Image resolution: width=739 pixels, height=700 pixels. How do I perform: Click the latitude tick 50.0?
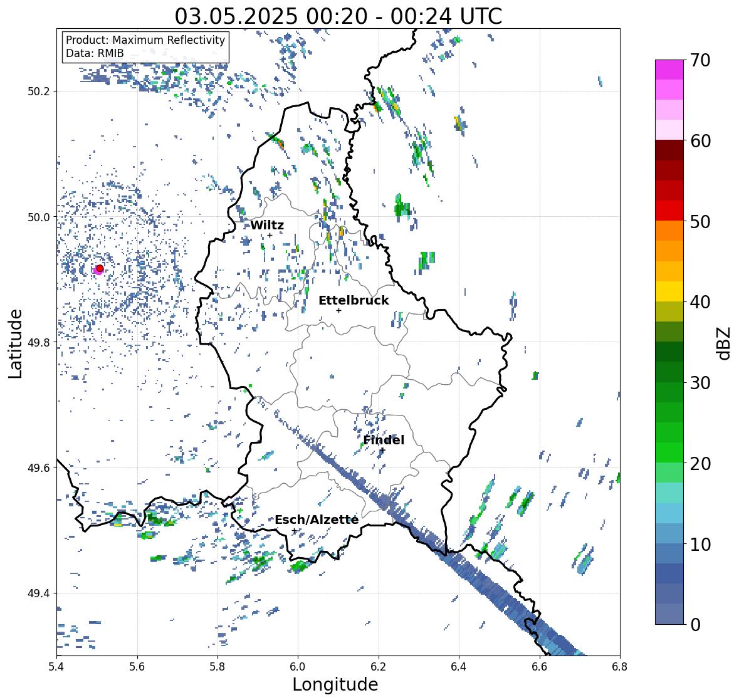38,217
